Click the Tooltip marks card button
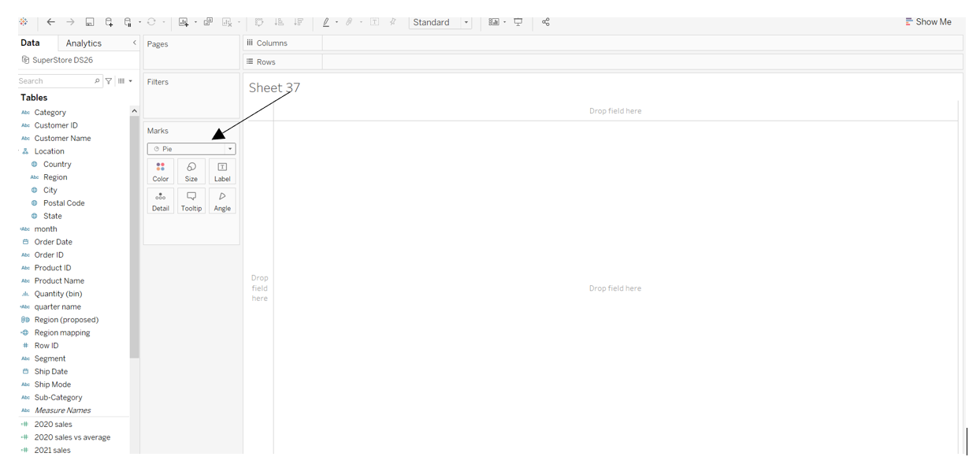This screenshot has width=980, height=468. pos(191,201)
